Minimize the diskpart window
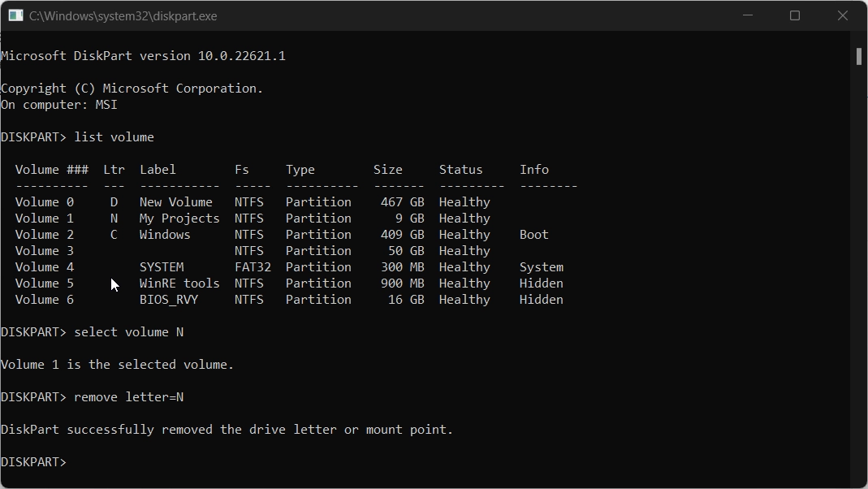Screen dimensions: 868x489 tap(748, 15)
